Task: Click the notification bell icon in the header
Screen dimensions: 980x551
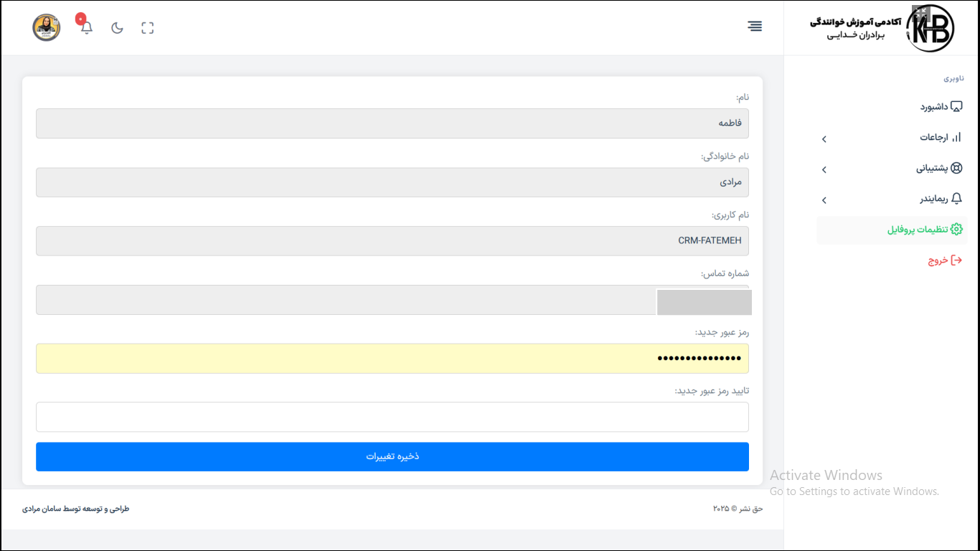Action: [87, 28]
